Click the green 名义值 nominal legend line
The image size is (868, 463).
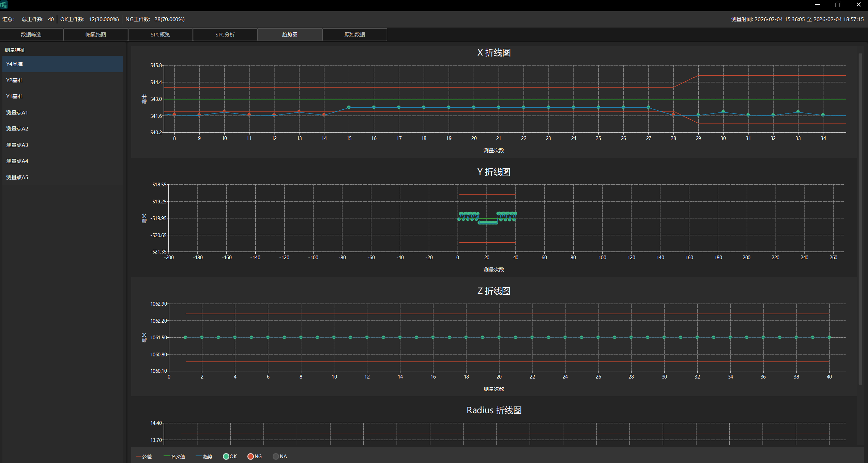(x=167, y=457)
